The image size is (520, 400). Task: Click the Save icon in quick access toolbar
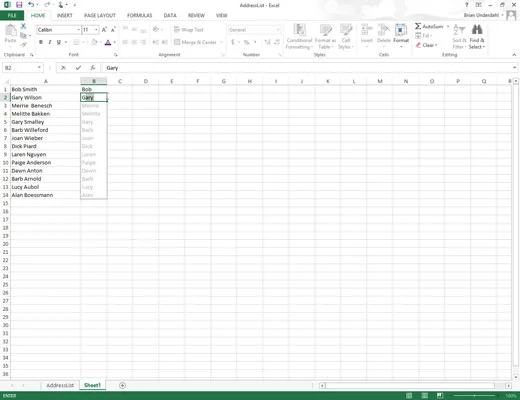[19, 5]
